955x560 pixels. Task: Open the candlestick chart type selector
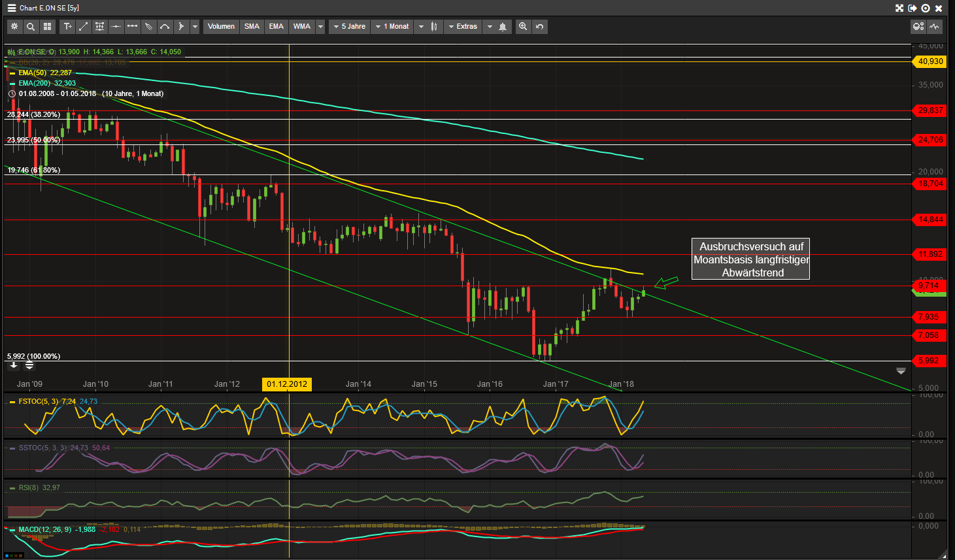coord(433,27)
